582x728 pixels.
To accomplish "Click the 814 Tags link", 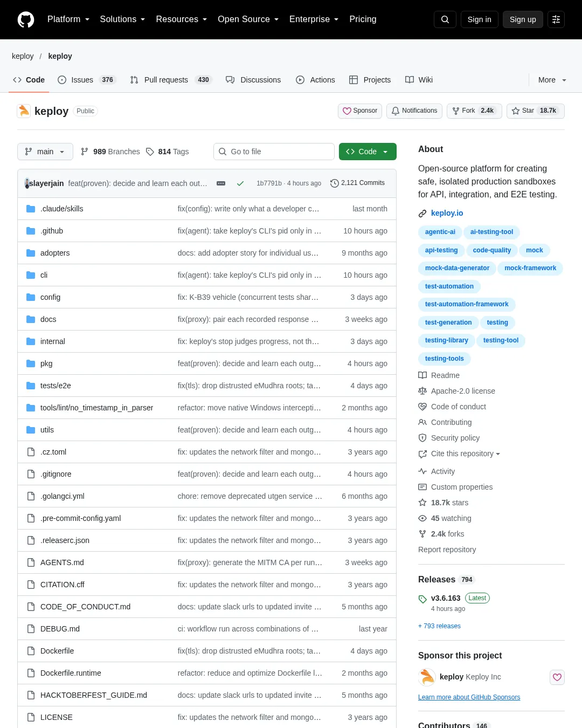I will [x=168, y=152].
